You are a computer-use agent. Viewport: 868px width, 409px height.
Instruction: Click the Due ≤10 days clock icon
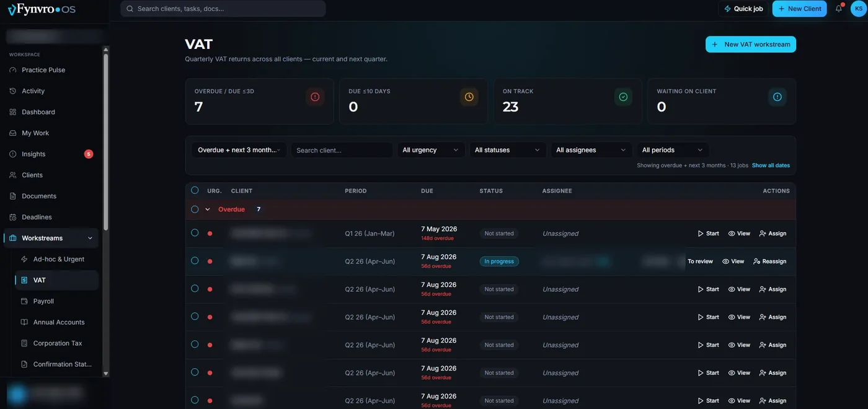coord(469,97)
